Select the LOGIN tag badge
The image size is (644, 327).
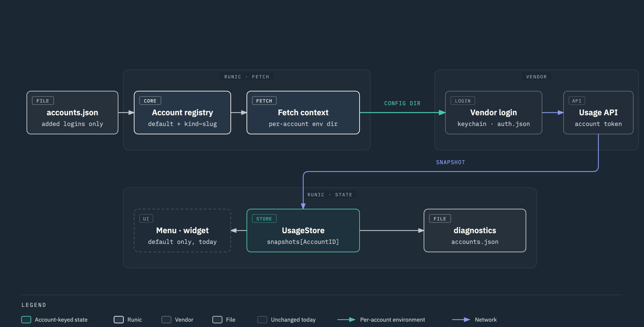pos(463,101)
